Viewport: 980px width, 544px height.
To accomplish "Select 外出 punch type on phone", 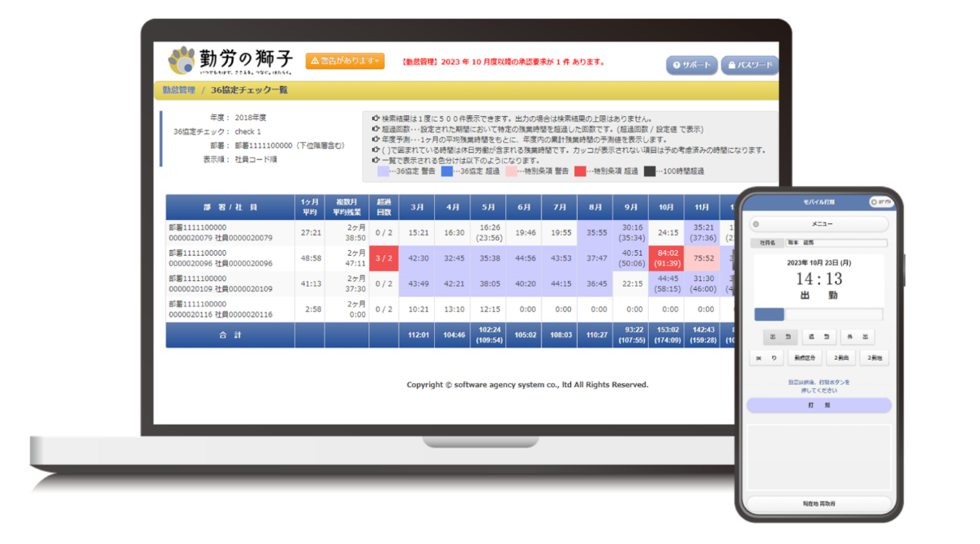I will coord(858,337).
